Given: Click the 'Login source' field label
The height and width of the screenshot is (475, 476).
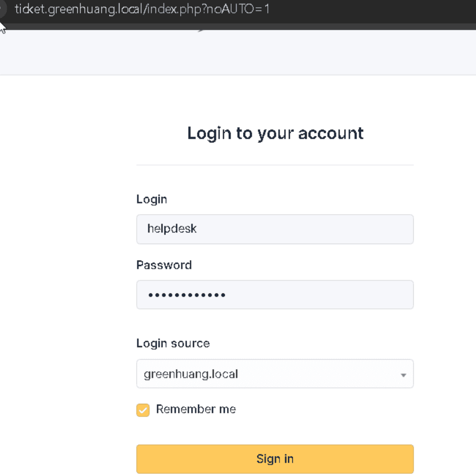Looking at the screenshot, I should pos(173,343).
